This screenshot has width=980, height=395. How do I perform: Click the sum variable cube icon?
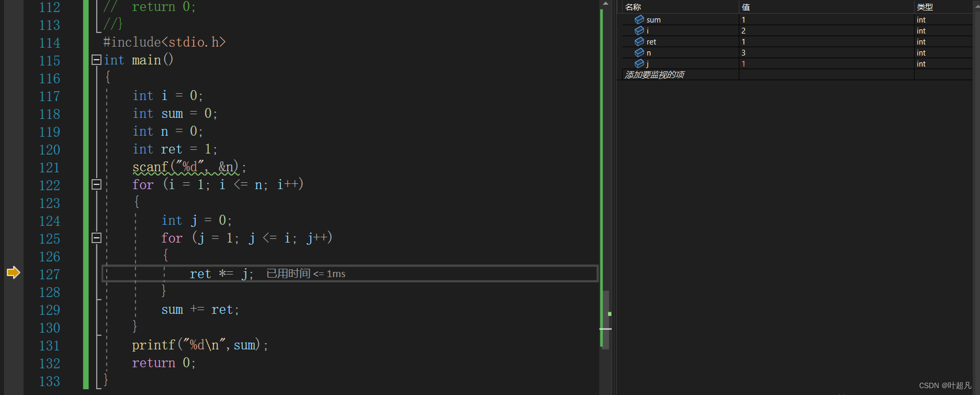[639, 19]
